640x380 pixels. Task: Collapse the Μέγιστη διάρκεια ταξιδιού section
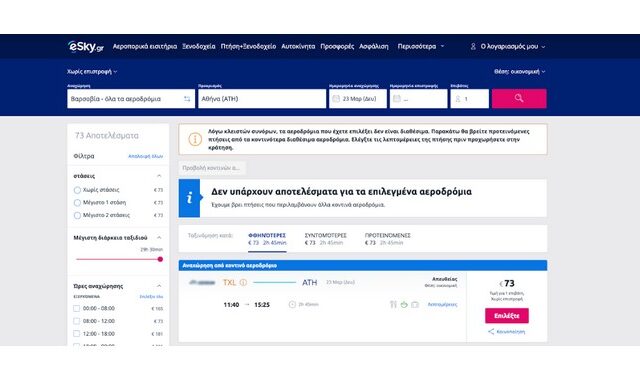[x=159, y=238]
